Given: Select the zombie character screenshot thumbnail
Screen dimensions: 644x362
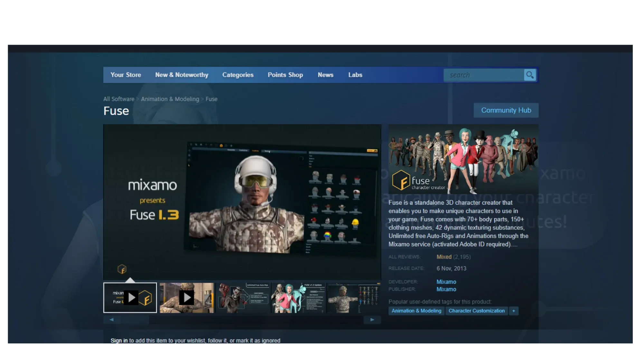Looking at the screenshot, I should tap(243, 298).
